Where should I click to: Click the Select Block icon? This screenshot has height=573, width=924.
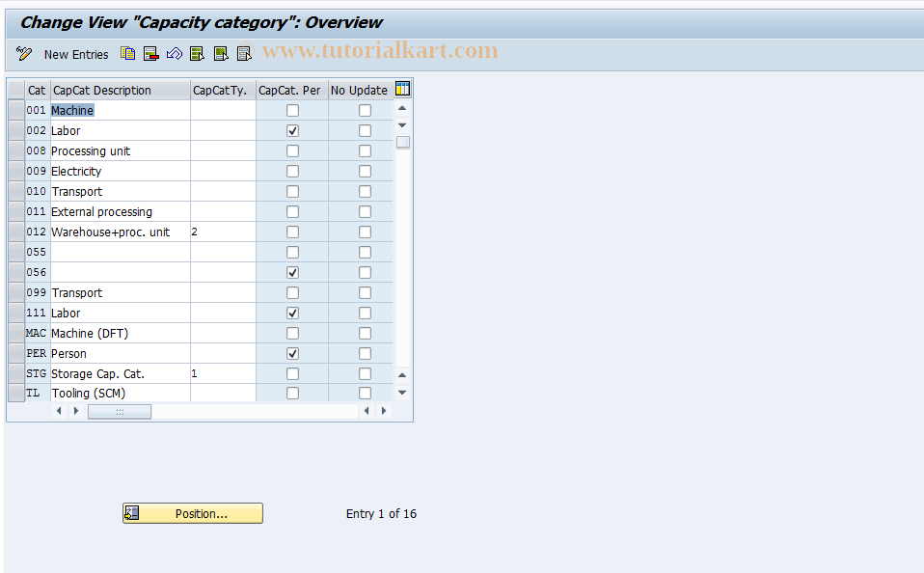pos(221,54)
